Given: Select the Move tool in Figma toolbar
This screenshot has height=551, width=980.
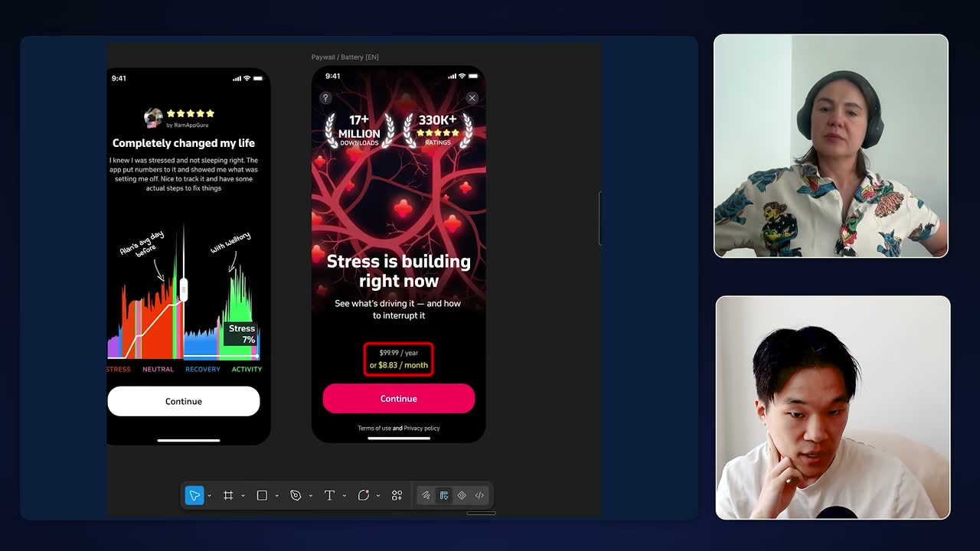Looking at the screenshot, I should point(194,496).
